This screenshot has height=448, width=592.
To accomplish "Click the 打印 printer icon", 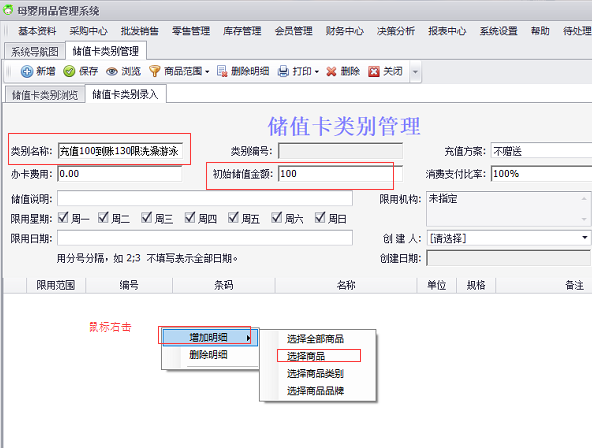I will click(x=283, y=71).
